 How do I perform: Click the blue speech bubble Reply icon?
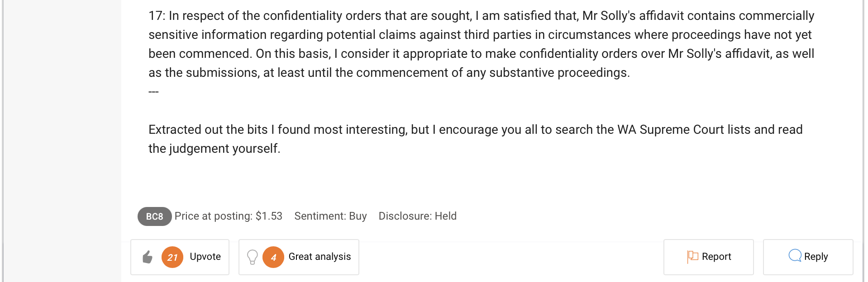tap(795, 256)
